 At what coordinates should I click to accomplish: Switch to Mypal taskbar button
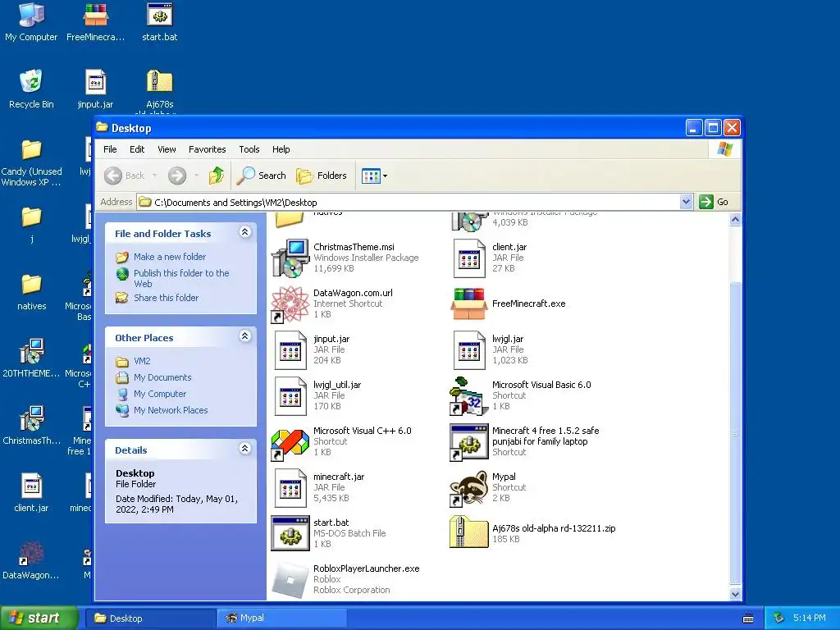281,619
